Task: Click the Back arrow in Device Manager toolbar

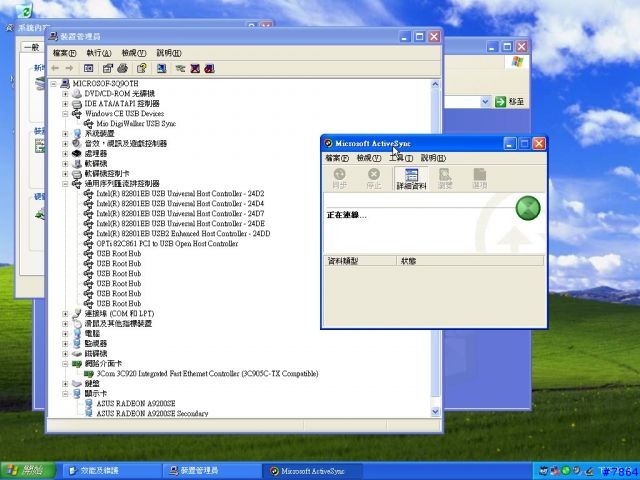Action: coord(56,68)
